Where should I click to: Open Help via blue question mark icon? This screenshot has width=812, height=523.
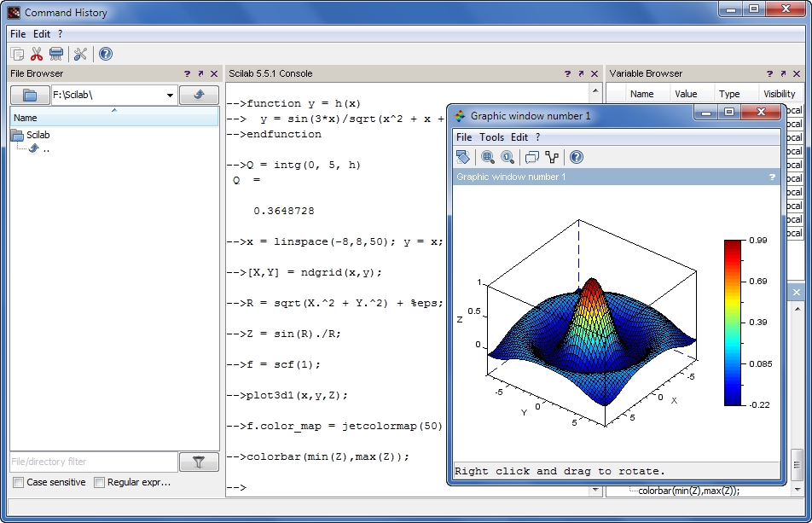[x=106, y=54]
